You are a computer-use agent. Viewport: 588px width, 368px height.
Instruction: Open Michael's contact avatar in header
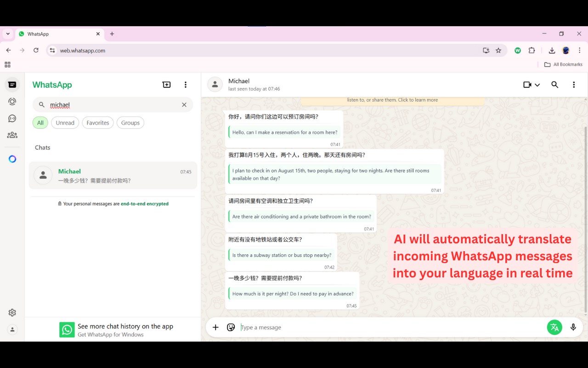point(215,85)
